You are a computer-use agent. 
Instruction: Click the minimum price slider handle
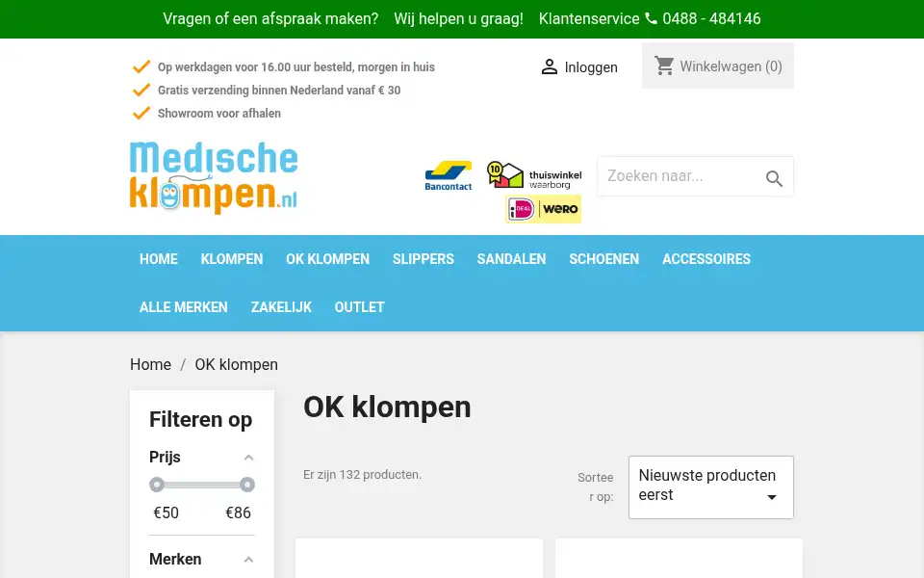click(x=157, y=485)
